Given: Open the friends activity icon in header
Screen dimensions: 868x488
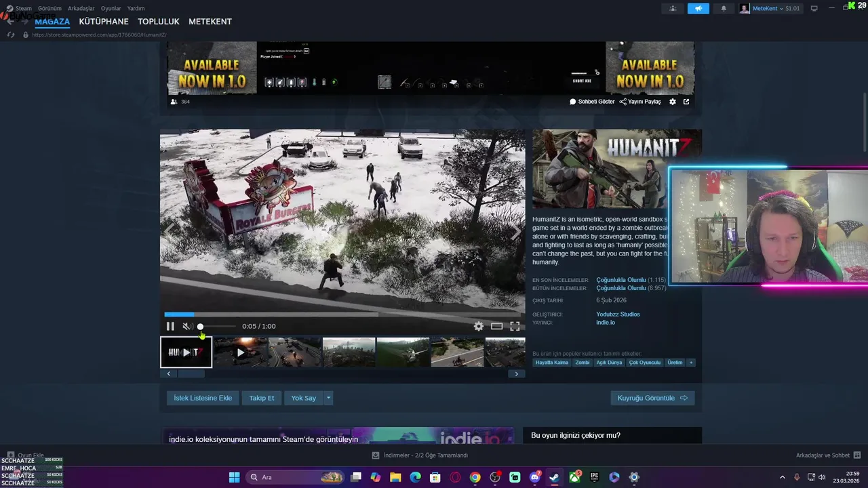Looking at the screenshot, I should tap(673, 8).
